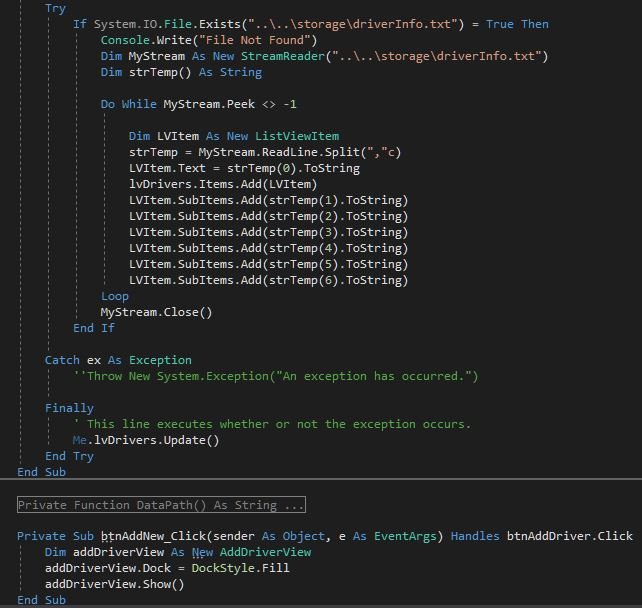642x608 pixels.
Task: Click the commented 'Throw New System.Exception' line
Action: 276,376
